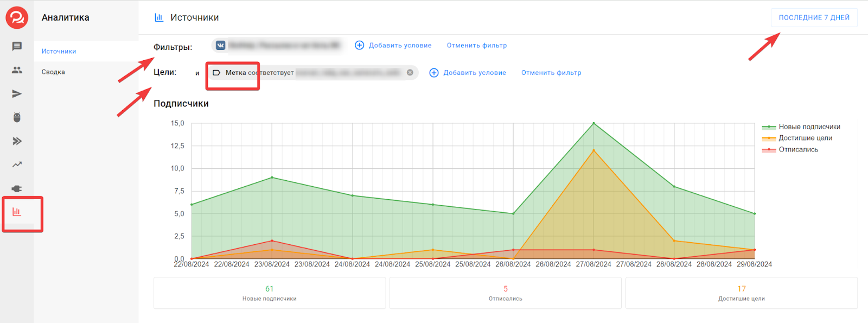Open the subscribers people icon
The width and height of the screenshot is (868, 323).
click(17, 70)
